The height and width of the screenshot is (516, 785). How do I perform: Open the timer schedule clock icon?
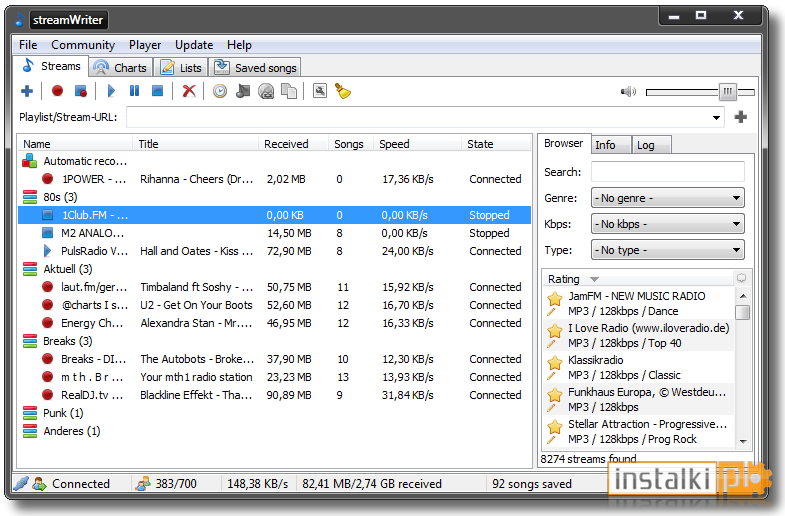tap(220, 91)
